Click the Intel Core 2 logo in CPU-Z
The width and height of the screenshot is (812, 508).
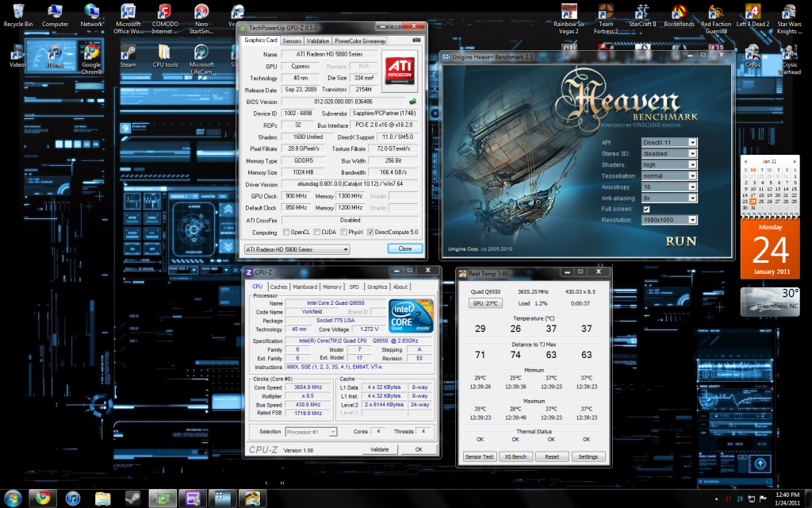411,315
